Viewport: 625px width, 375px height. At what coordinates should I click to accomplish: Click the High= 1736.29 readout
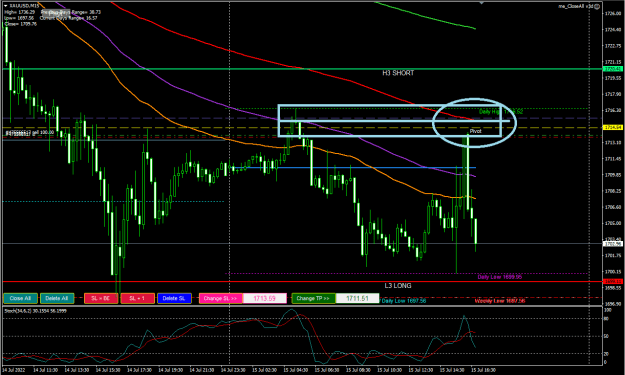tap(20, 12)
